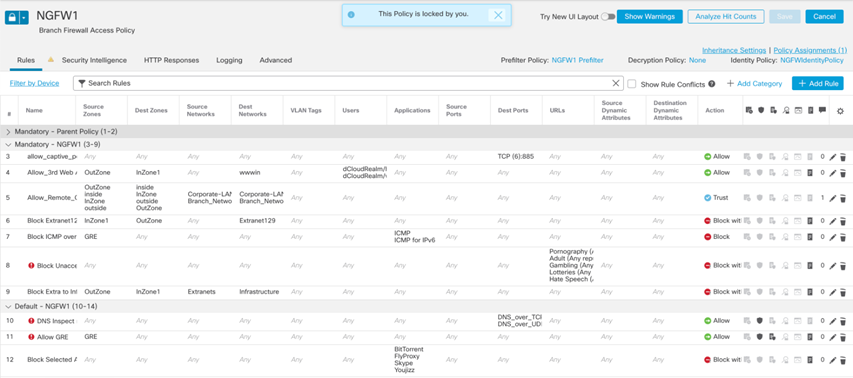Click Add Category

pyautogui.click(x=754, y=83)
